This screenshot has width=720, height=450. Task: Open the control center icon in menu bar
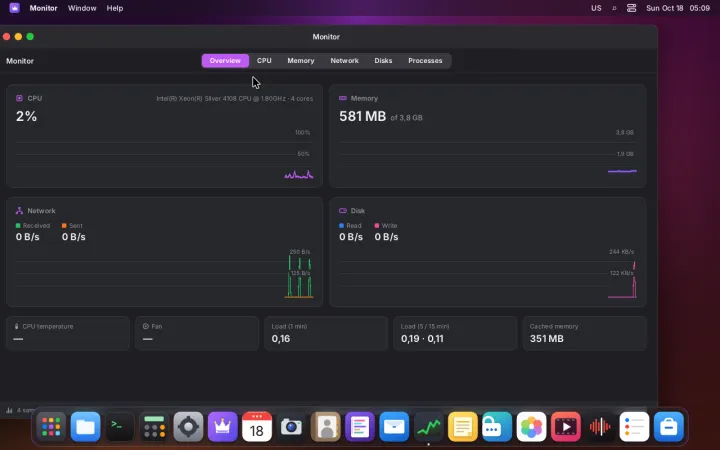(631, 8)
